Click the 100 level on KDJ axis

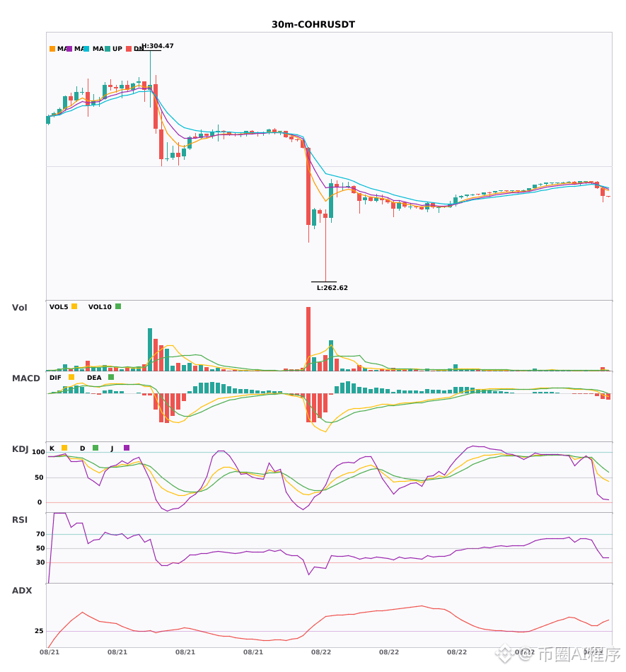38,452
